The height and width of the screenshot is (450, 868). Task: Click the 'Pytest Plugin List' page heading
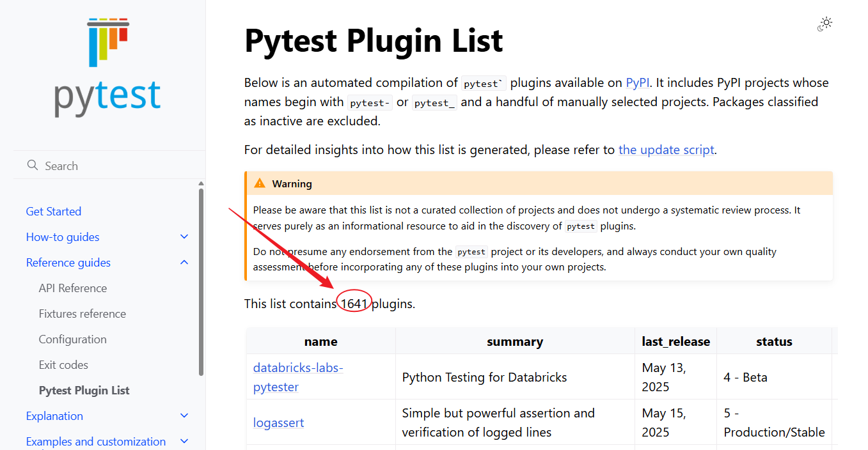pos(374,40)
